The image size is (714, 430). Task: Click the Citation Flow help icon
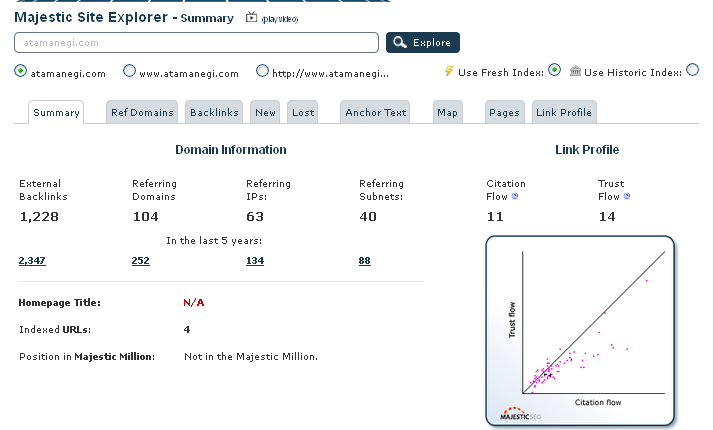click(x=515, y=196)
